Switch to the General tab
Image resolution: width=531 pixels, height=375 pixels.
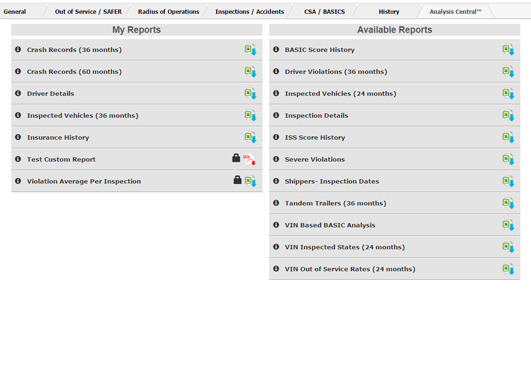point(15,12)
